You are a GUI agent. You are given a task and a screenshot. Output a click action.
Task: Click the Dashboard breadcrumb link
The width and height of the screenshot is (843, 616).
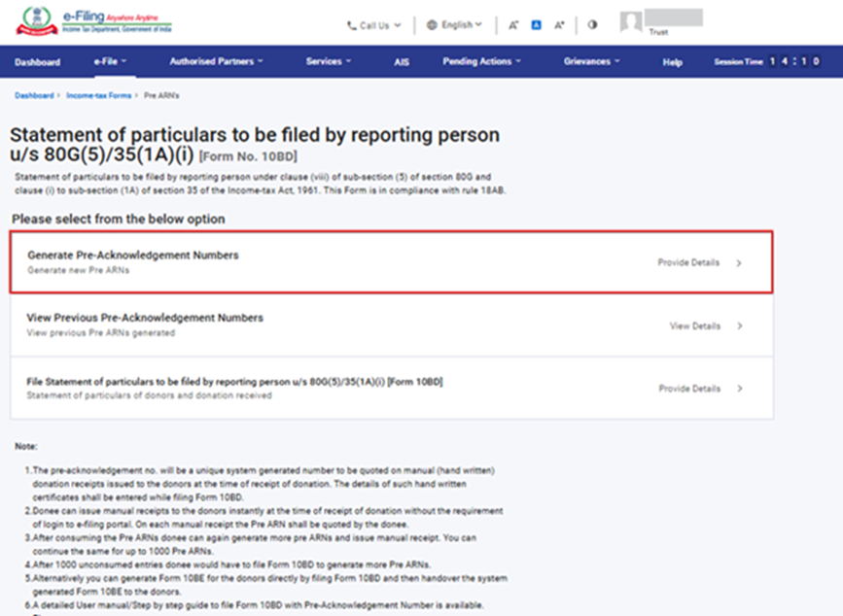pyautogui.click(x=34, y=96)
